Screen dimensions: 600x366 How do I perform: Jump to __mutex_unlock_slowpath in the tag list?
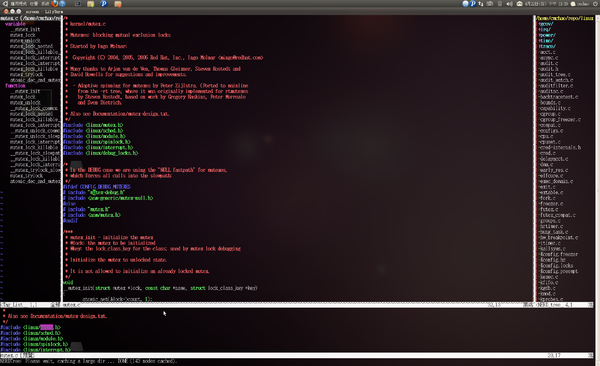(35, 136)
